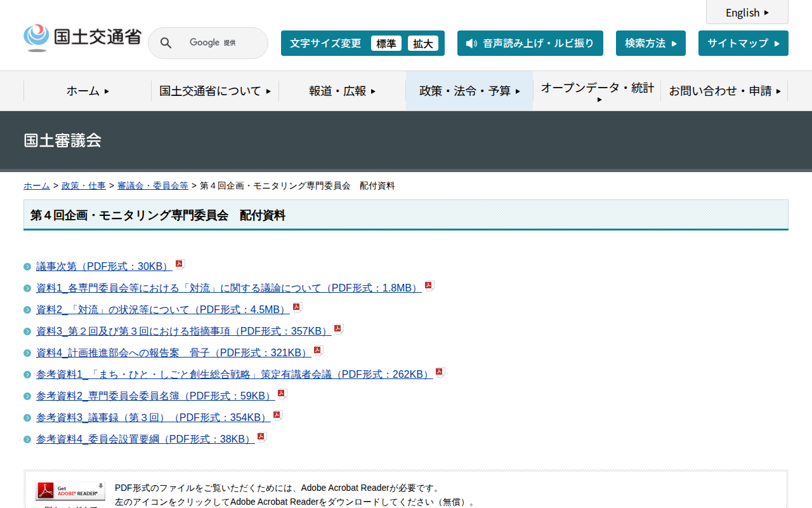Click the PDF icon after the 資料2 link

[297, 308]
